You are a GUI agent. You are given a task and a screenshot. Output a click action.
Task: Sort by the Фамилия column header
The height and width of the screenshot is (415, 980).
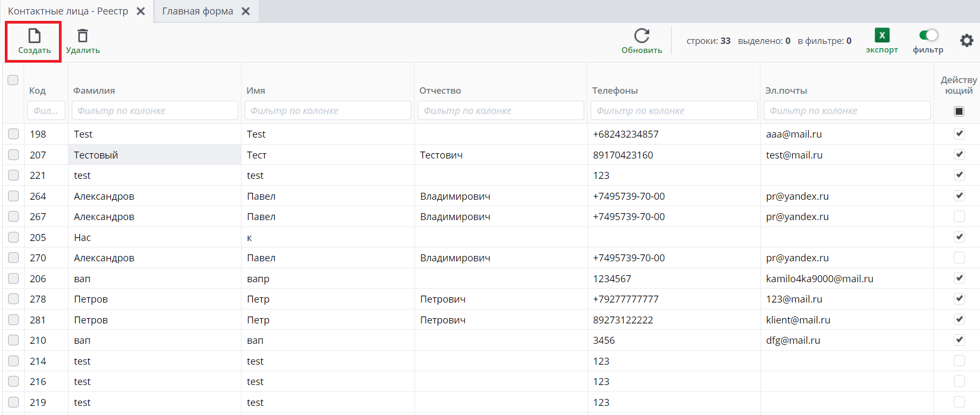point(94,90)
